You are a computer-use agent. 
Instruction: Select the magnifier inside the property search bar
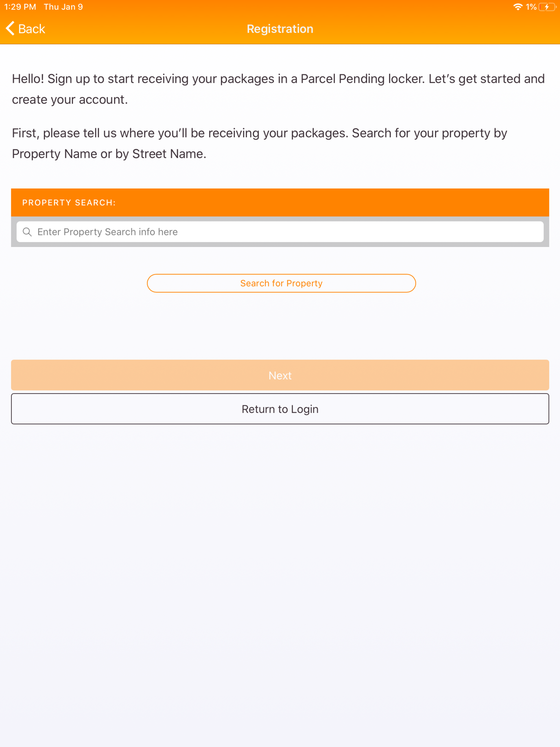click(x=27, y=232)
